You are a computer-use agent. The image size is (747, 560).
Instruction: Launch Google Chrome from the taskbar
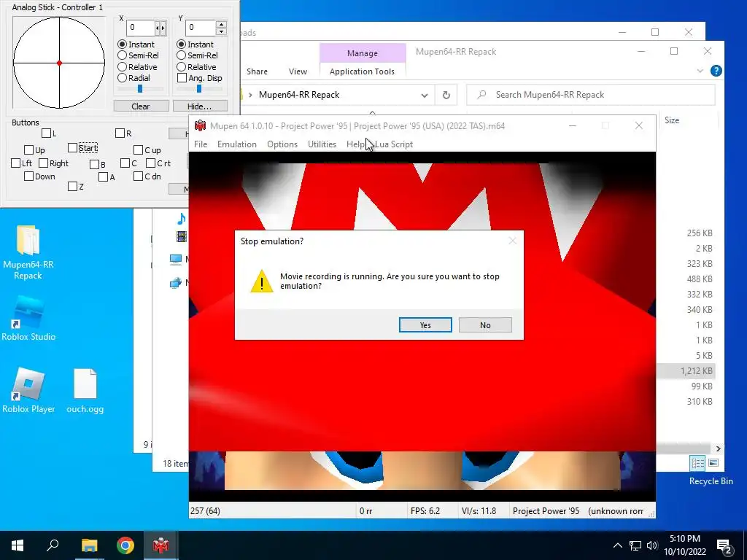click(x=125, y=545)
